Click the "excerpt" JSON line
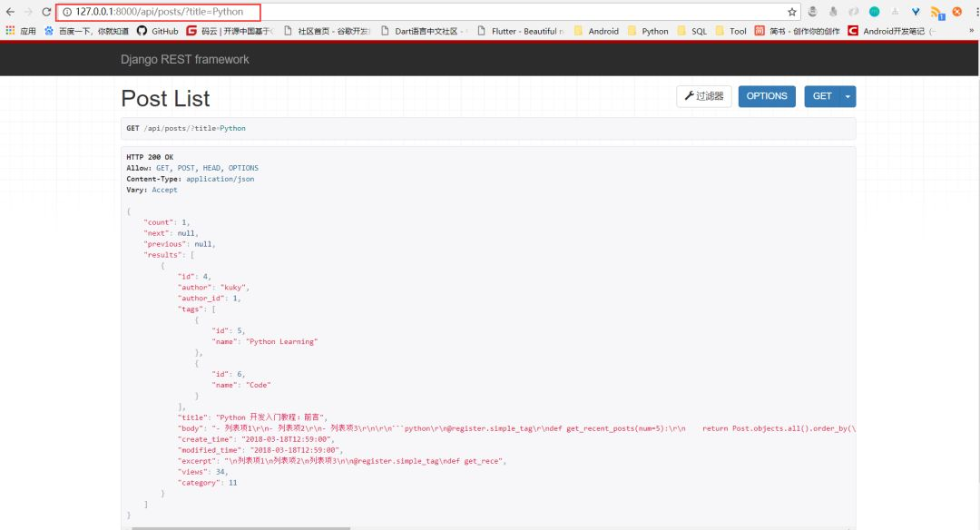 tap(342, 461)
